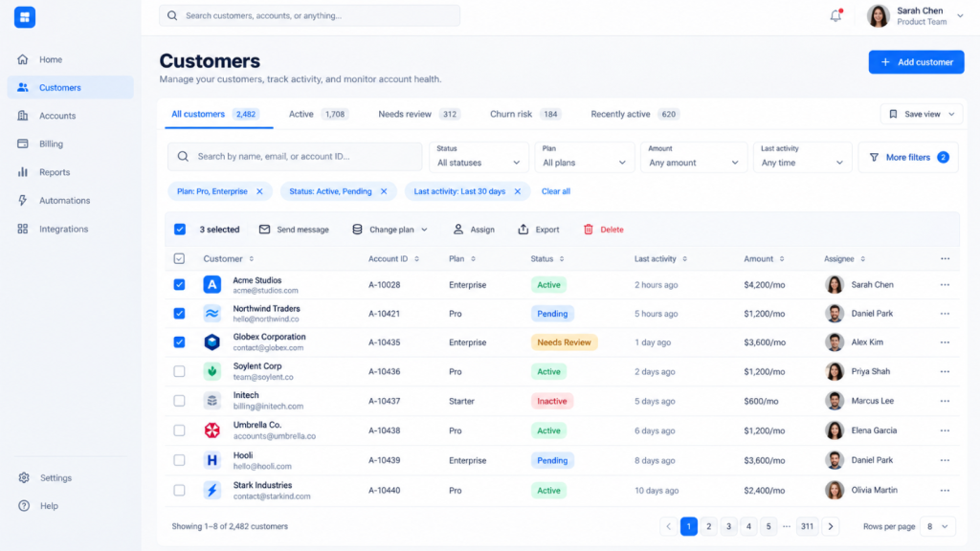This screenshot has width=980, height=551.
Task: Click the Hooli H logo
Action: point(212,460)
